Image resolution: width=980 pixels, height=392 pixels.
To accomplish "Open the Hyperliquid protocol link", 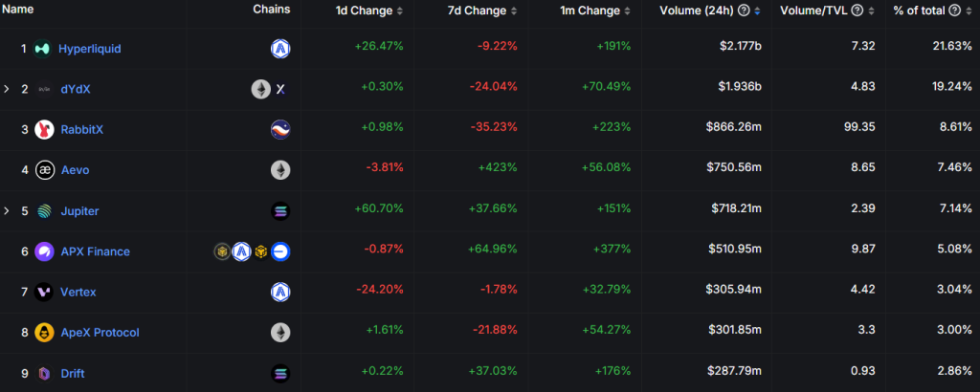I will (89, 49).
